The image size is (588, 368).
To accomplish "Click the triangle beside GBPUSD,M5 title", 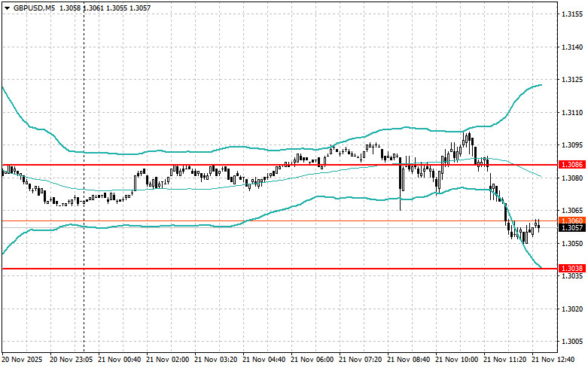I will (x=7, y=8).
